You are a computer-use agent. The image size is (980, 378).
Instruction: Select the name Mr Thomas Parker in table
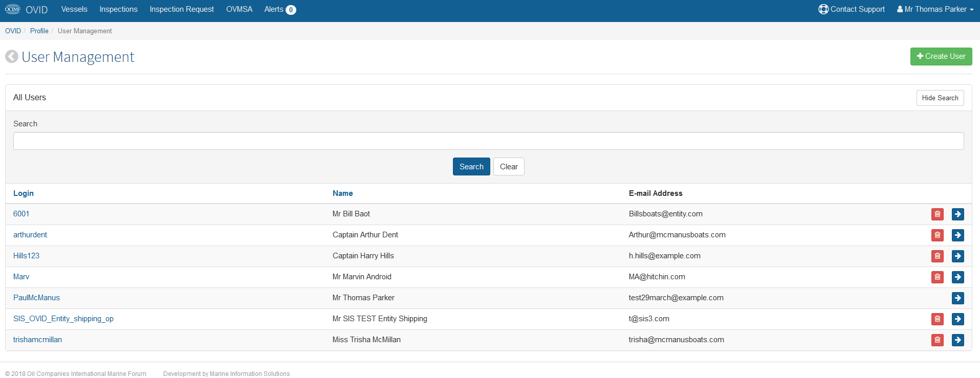point(363,298)
